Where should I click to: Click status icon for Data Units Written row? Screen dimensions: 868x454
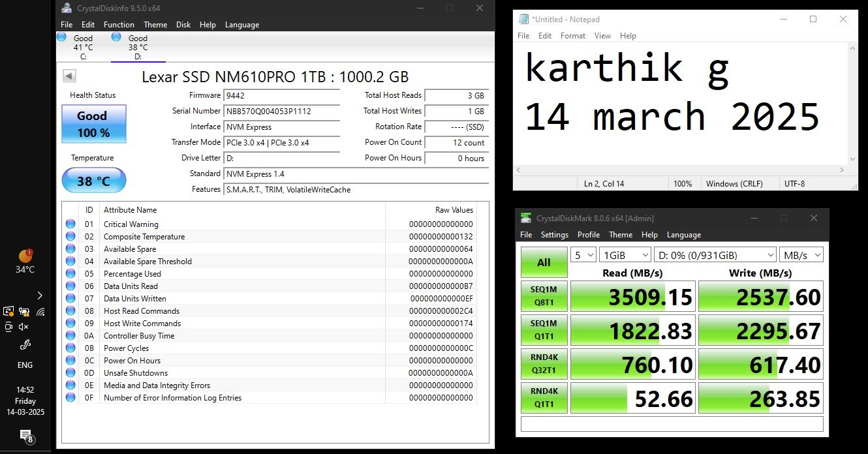tap(70, 298)
